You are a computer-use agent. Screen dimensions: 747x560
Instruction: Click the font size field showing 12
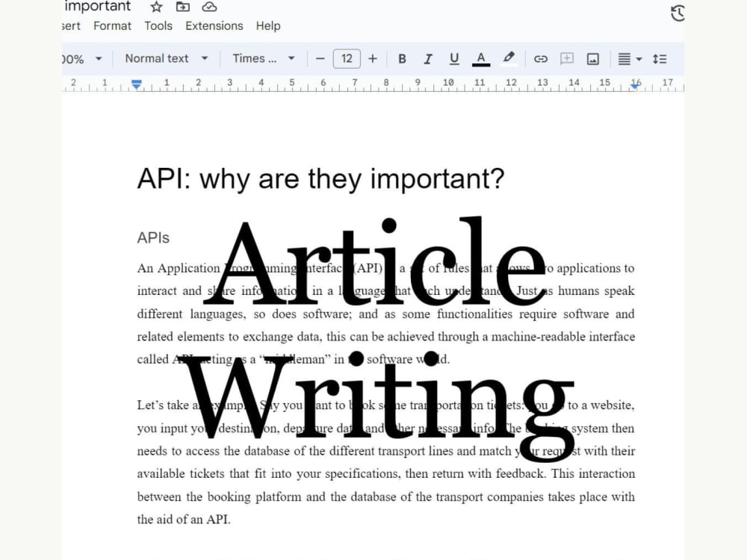point(347,58)
